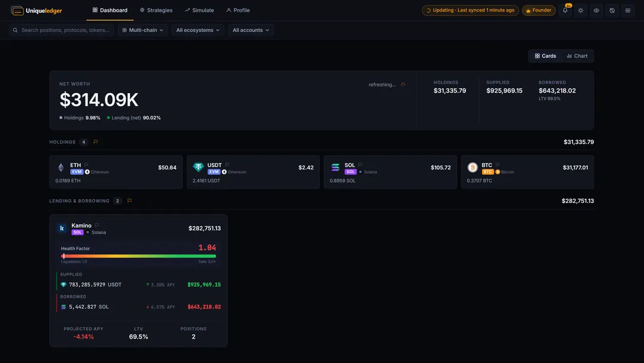Click the refresh spinner icon
Image resolution: width=644 pixels, height=363 pixels.
click(x=403, y=85)
